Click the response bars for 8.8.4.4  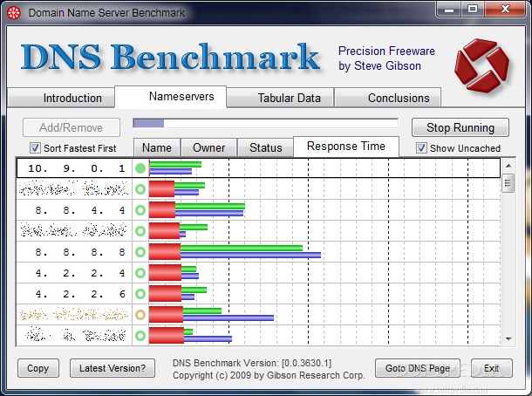coord(197,210)
